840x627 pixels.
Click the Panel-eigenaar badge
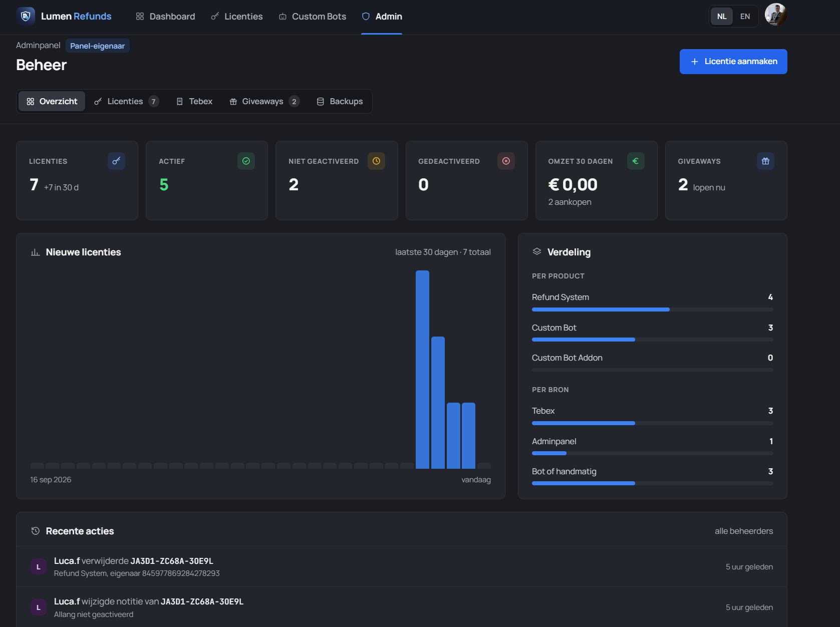click(x=98, y=46)
